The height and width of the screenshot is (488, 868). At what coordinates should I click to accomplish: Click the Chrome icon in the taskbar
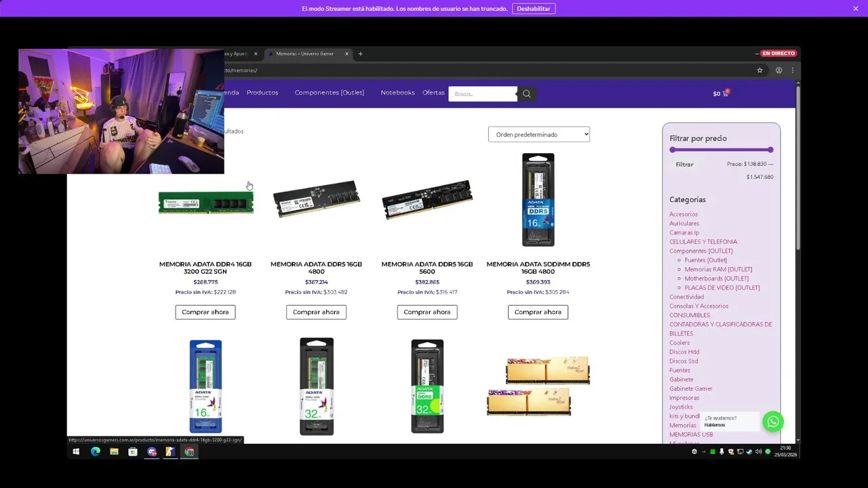tap(190, 451)
